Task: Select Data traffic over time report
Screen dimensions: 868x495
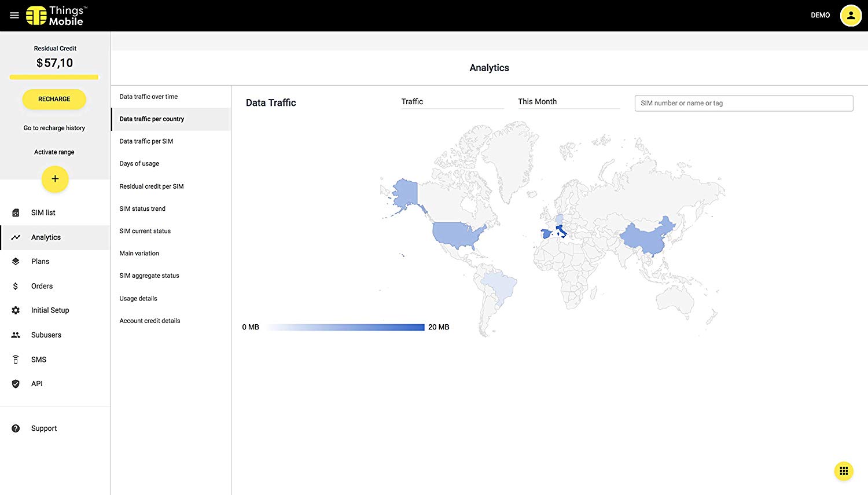Action: 149,97
